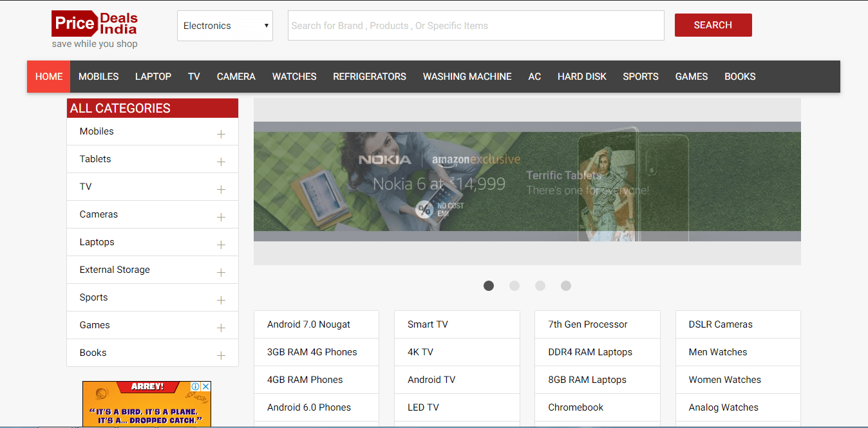Close the ARREY advertisement with X icon
868x428 pixels.
(206, 386)
